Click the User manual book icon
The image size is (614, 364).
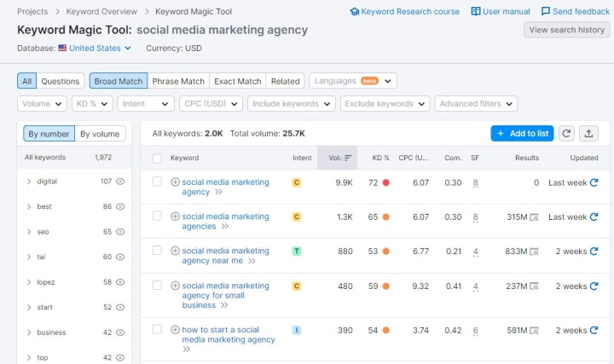pyautogui.click(x=476, y=12)
